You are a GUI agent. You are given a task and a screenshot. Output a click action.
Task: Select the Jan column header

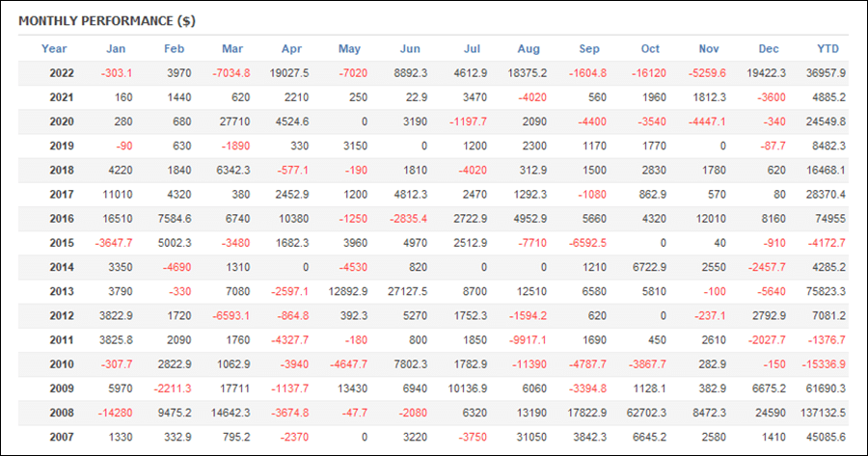[116, 49]
